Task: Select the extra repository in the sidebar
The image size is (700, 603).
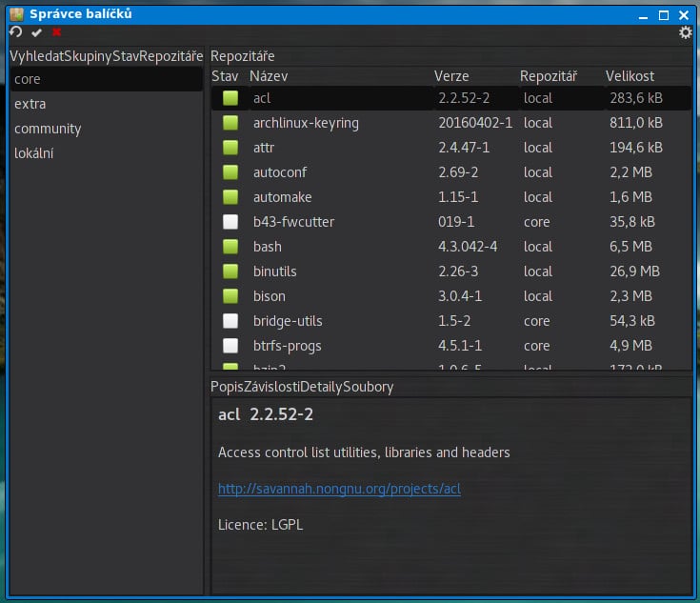Action: pyautogui.click(x=30, y=104)
